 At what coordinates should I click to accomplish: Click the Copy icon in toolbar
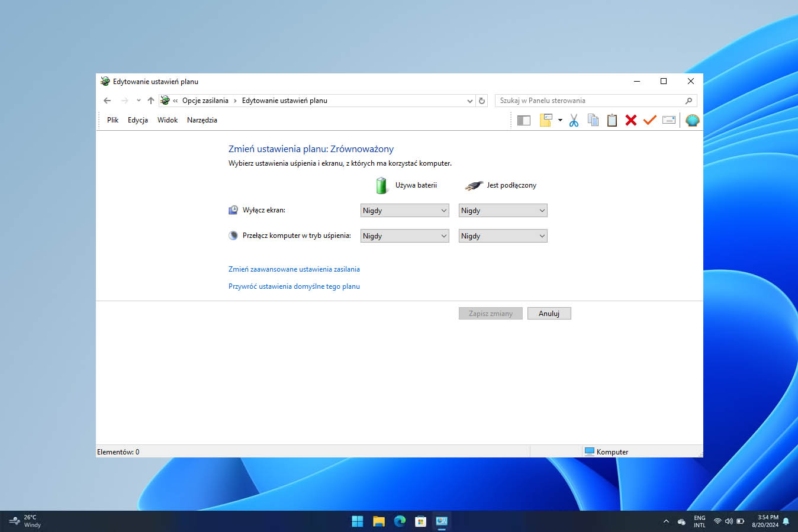[x=593, y=121]
